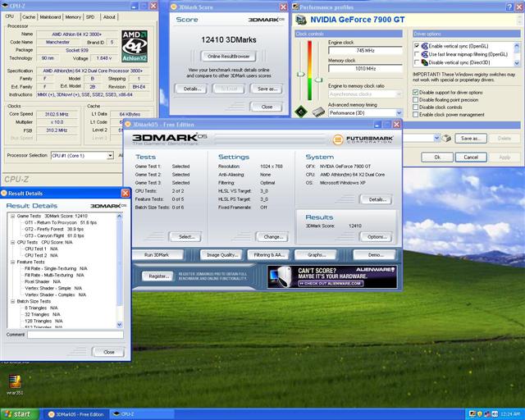Switch to the About tab in CPU-Z
This screenshot has height=420, width=525.
click(x=109, y=16)
